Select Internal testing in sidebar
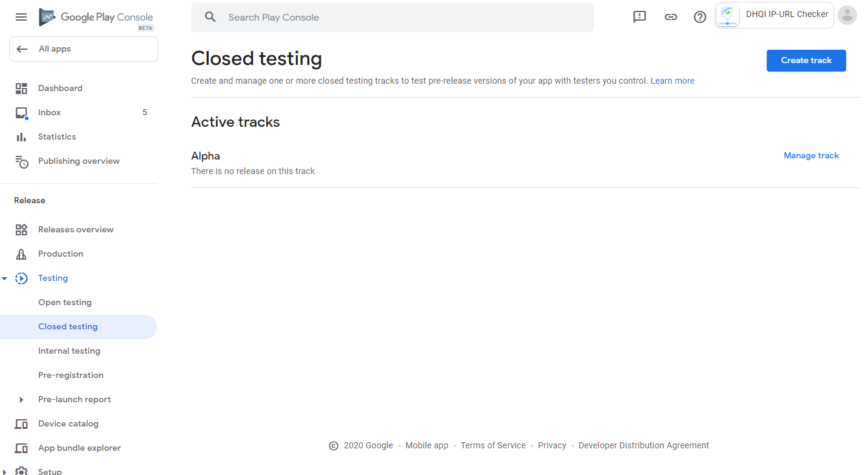This screenshot has height=475, width=868. coord(69,351)
